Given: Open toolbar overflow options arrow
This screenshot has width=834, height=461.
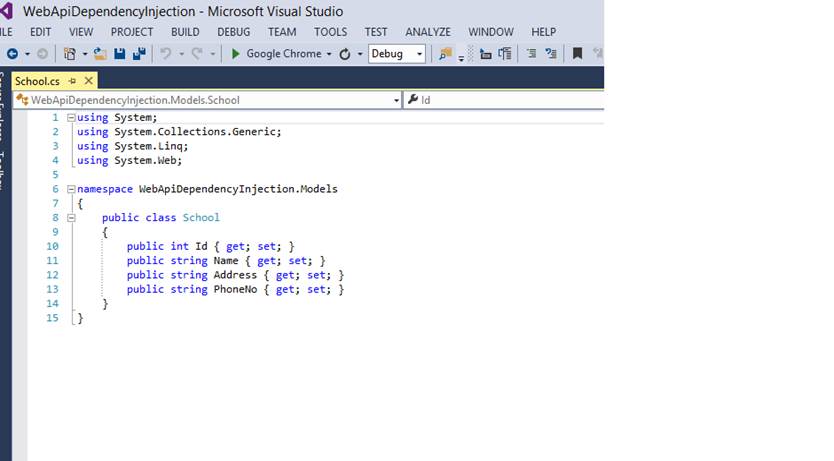Looking at the screenshot, I should pyautogui.click(x=461, y=58).
